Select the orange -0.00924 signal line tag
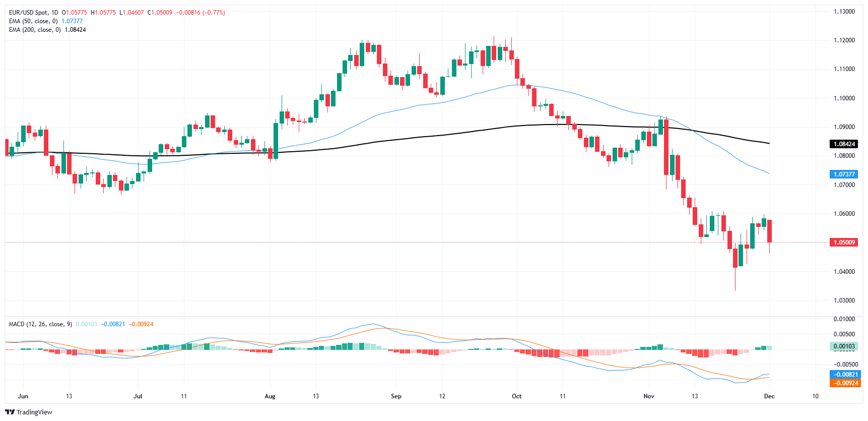Screen dimensions: 868x421 844,383
